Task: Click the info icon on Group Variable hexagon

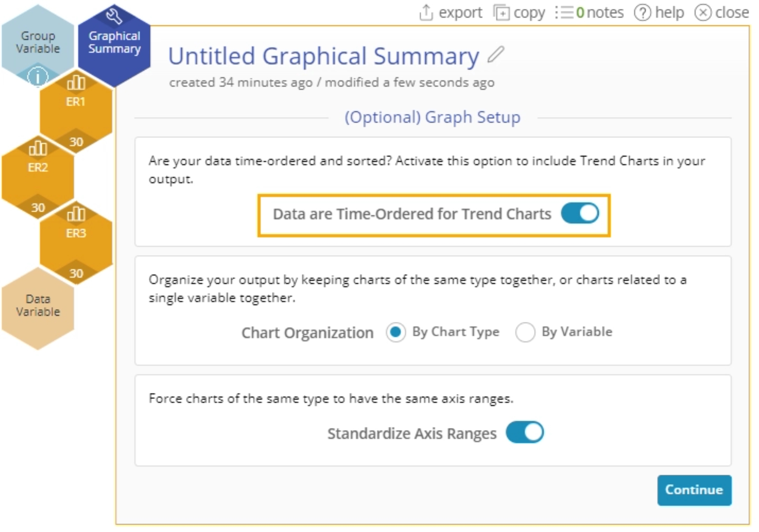Action: pyautogui.click(x=38, y=76)
